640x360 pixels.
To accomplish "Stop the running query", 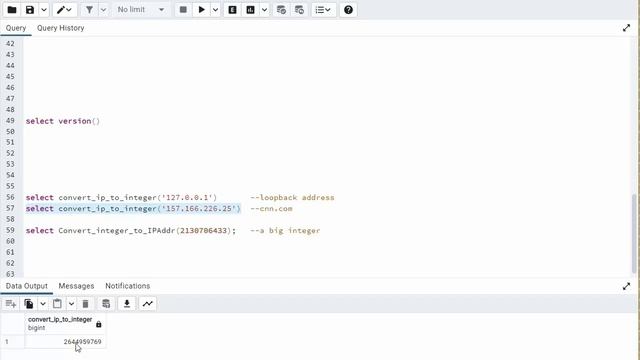I will point(183,10).
